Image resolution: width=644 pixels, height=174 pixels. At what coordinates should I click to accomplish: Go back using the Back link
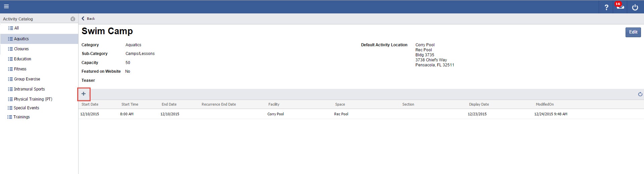pyautogui.click(x=89, y=19)
